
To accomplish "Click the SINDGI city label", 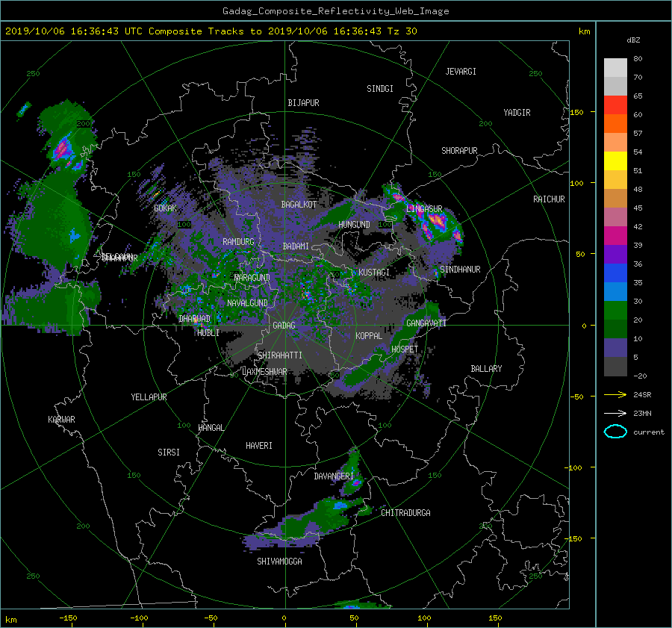I will coord(380,89).
